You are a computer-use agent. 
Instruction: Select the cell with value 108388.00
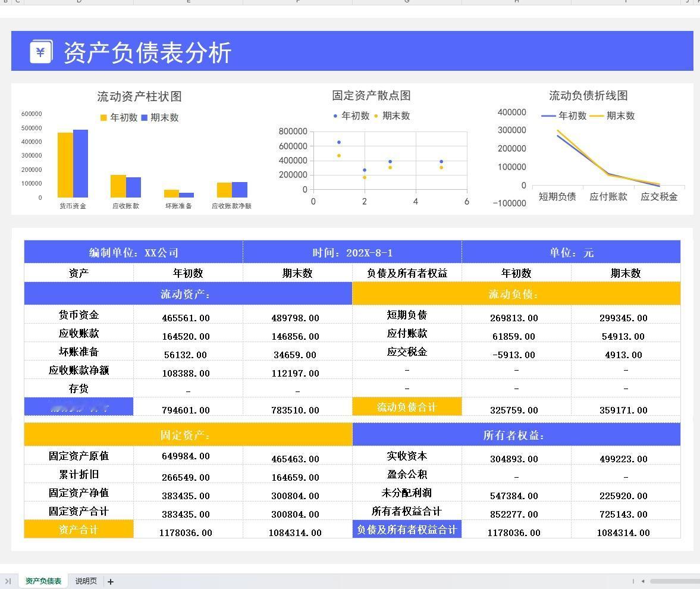188,369
